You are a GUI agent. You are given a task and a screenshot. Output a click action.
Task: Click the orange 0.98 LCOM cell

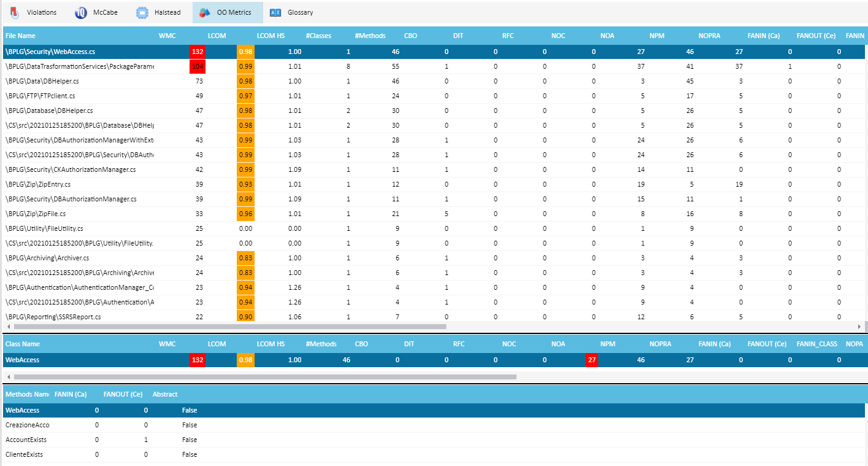(245, 52)
